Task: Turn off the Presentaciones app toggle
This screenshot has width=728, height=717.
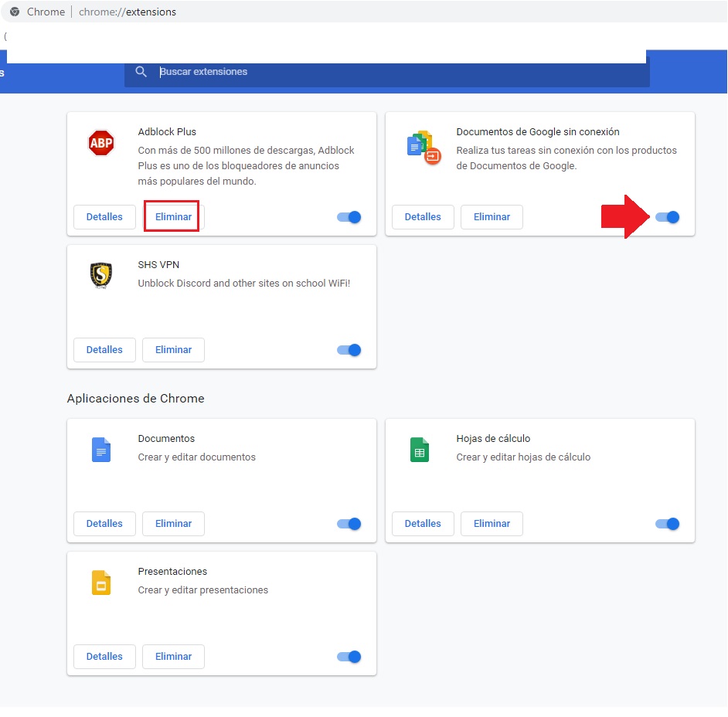Action: 349,656
